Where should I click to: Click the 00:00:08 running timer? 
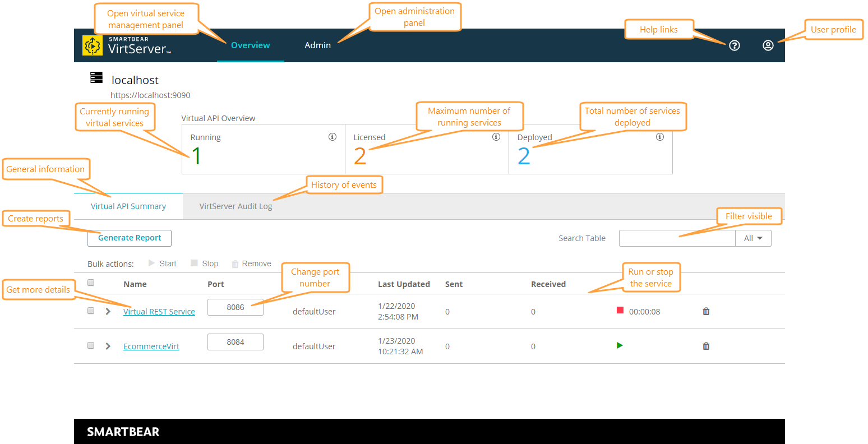pos(645,312)
